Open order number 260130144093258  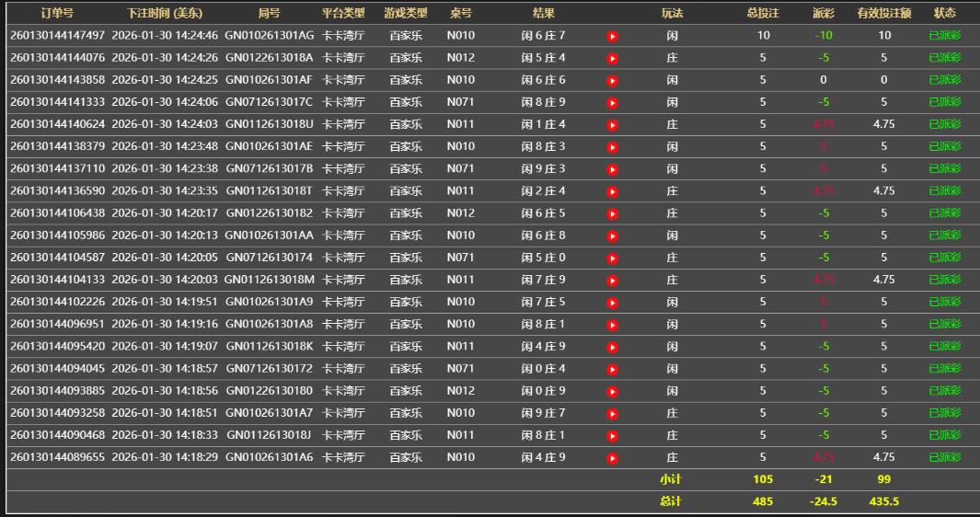coord(57,413)
